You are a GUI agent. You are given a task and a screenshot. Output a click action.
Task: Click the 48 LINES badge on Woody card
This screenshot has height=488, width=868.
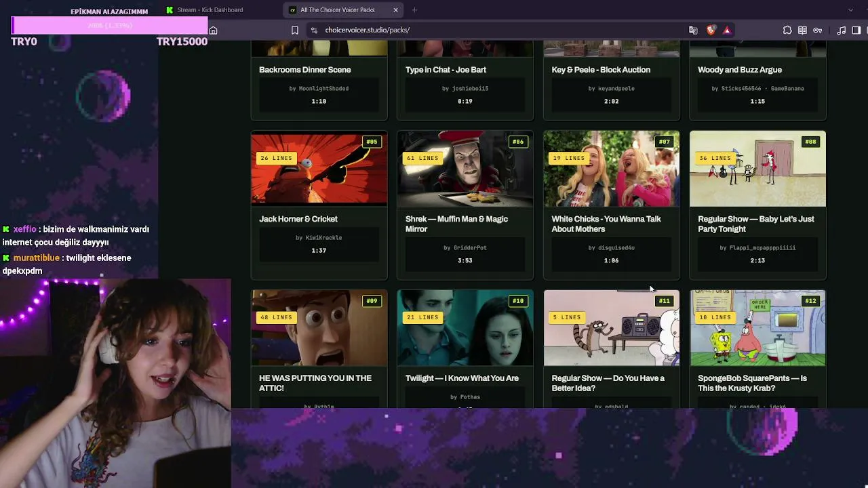click(x=276, y=317)
